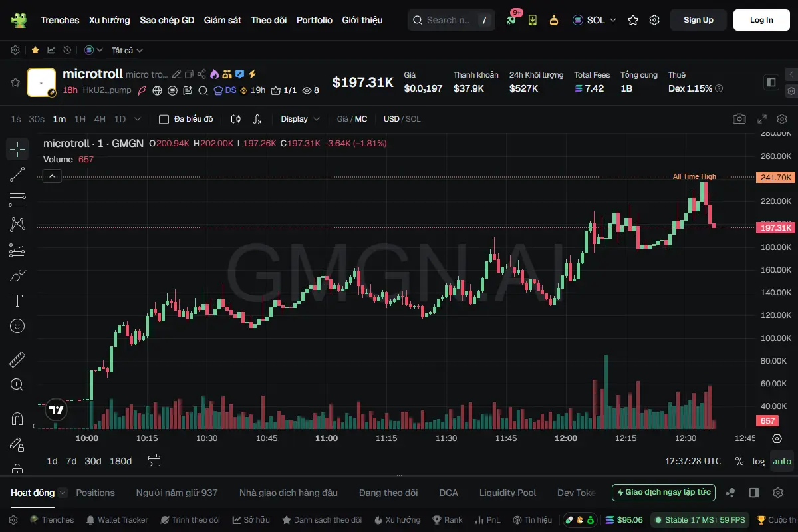Switch to the Liquidity Pool tab
This screenshot has height=532, width=798.
507,493
